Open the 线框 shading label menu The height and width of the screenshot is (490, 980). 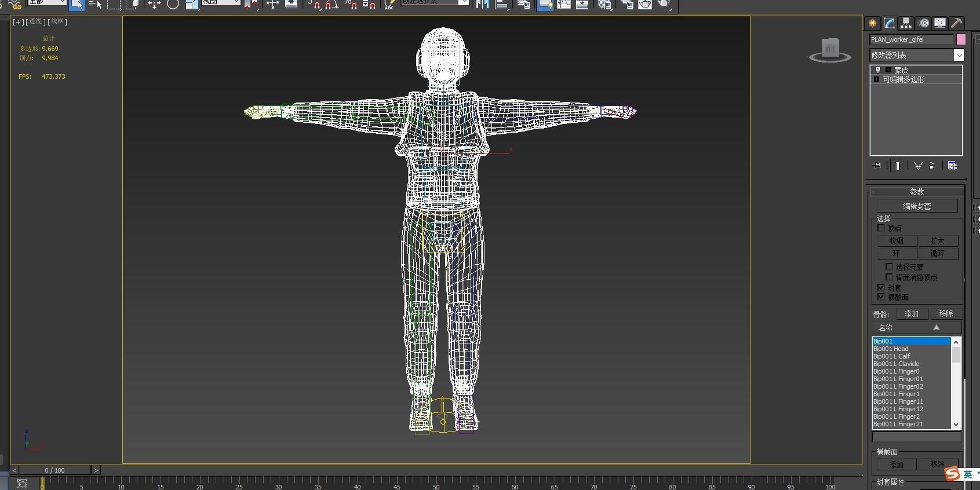coord(57,22)
